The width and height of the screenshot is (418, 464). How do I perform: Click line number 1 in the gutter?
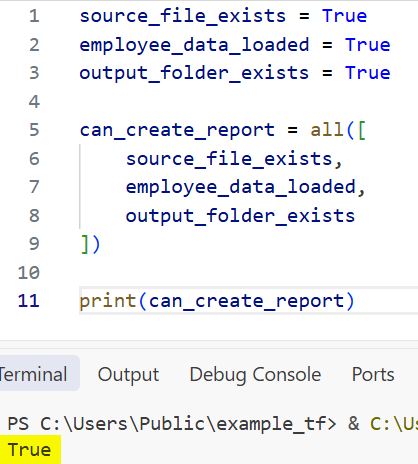34,16
